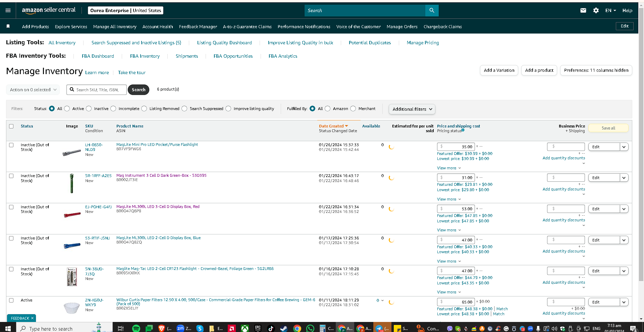Expand View more for MagLite Mini Pro row

click(x=449, y=168)
